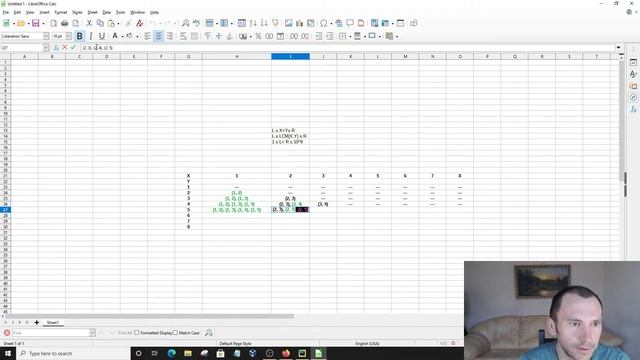Open the Paste options dropdown arrow

tap(118, 23)
